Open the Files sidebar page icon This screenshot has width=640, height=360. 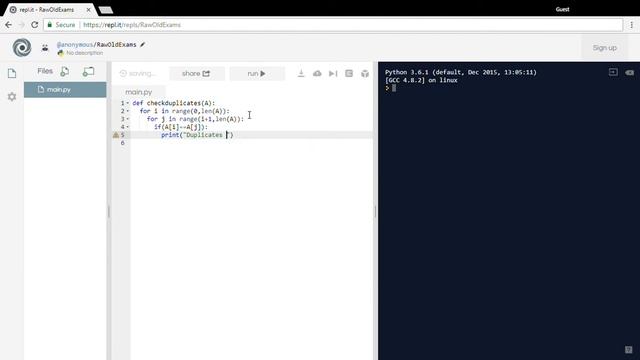click(x=12, y=73)
